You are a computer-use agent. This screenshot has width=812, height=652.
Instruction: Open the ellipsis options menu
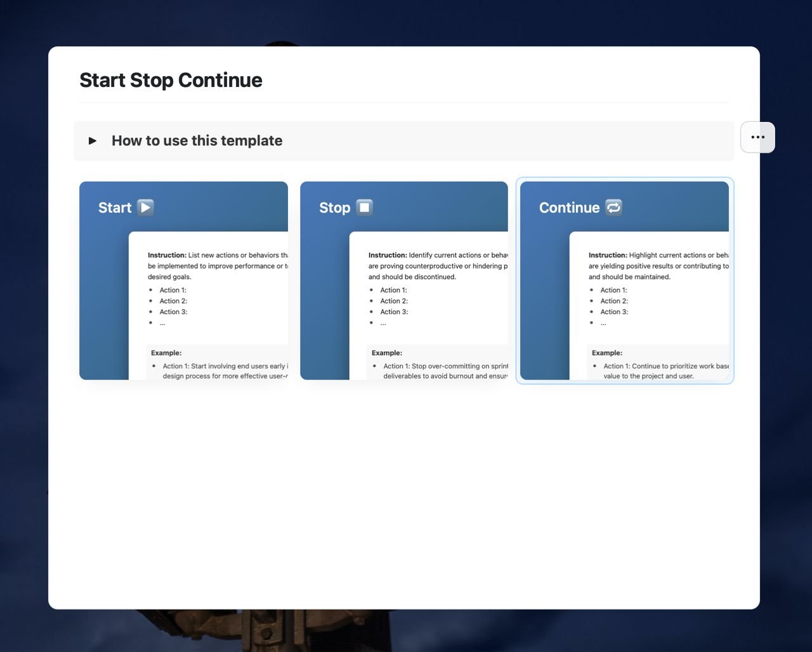[x=757, y=137]
